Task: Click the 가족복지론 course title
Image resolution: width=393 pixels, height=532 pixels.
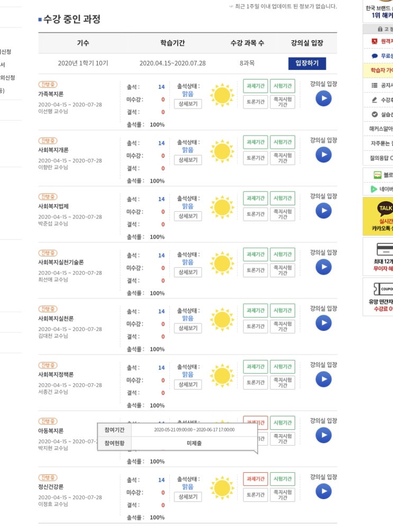Action: point(51,94)
